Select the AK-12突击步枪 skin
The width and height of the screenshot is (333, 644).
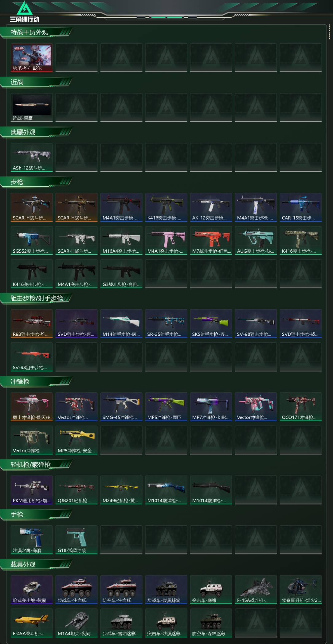pyautogui.click(x=211, y=207)
